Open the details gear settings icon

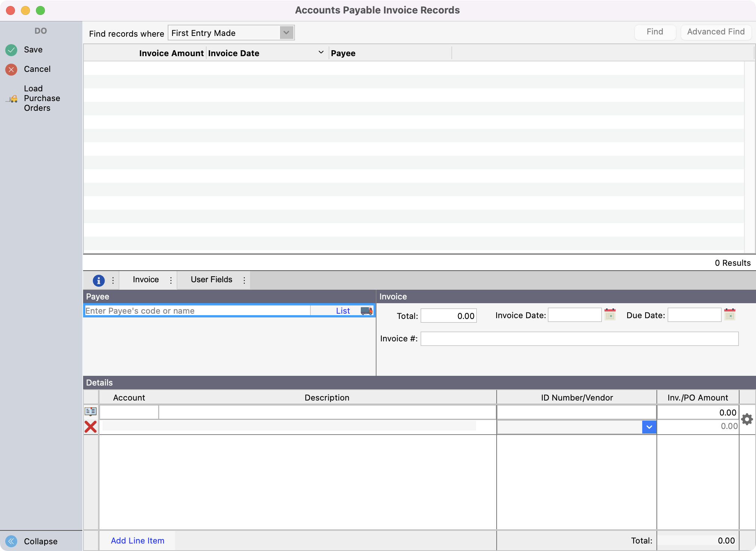(x=747, y=419)
